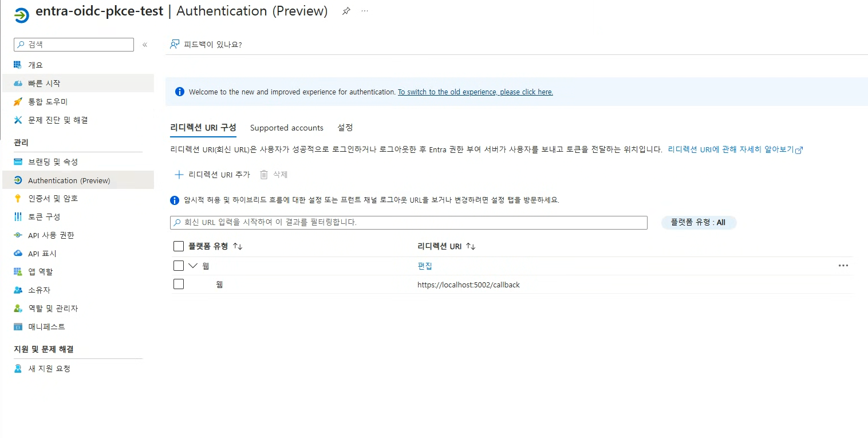
Task: Toggle the select-all checkbox in table header
Action: click(x=179, y=246)
